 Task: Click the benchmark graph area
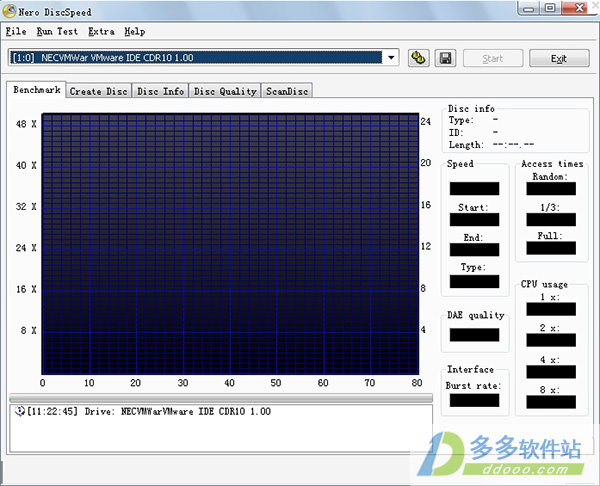point(230,244)
